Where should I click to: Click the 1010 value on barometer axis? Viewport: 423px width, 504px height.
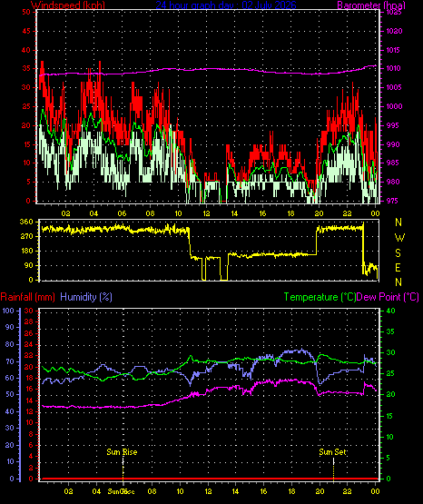coord(394,68)
